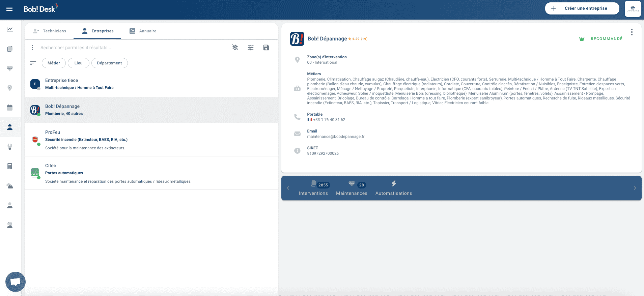Viewport: 644px width, 296px height.
Task: Click the phone number +33 1 76 40 31 62
Action: tap(329, 120)
